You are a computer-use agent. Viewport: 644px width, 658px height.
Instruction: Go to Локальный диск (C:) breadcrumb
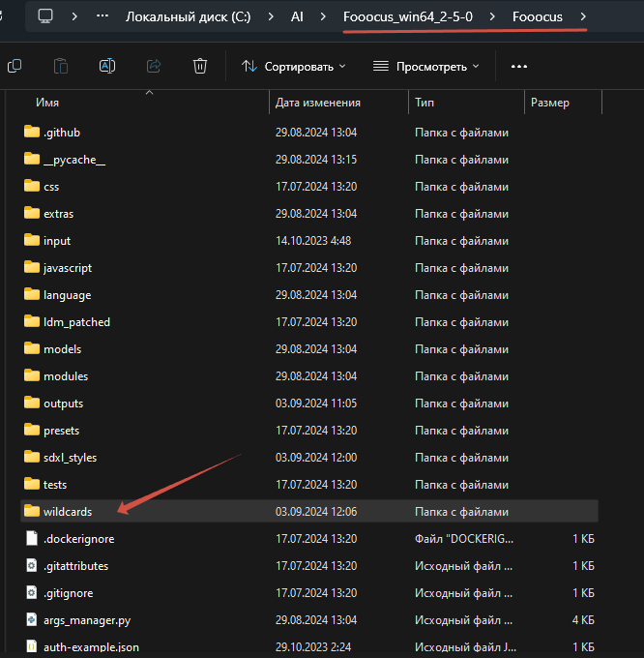coord(189,16)
